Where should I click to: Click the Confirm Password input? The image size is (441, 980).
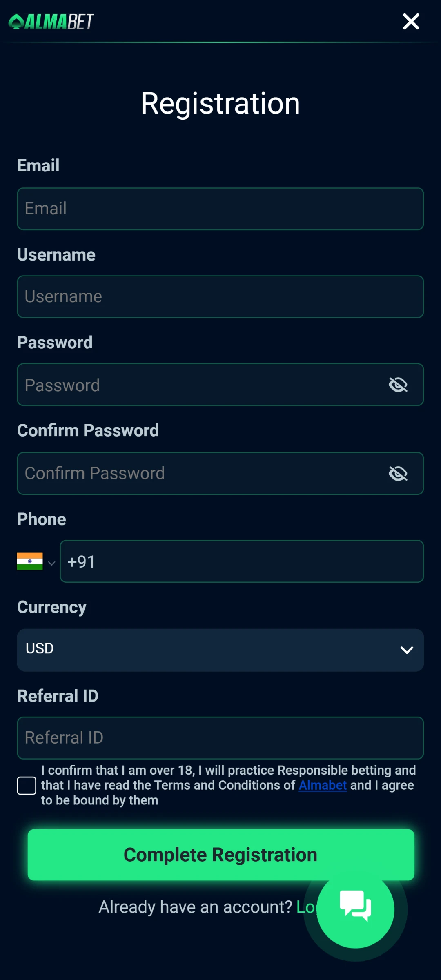tap(200, 474)
